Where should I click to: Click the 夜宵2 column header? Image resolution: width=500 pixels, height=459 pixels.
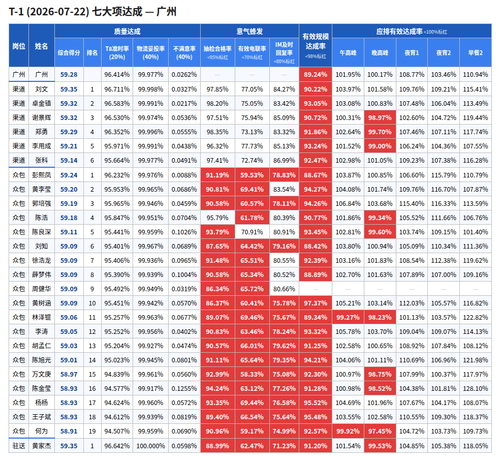[x=443, y=53]
